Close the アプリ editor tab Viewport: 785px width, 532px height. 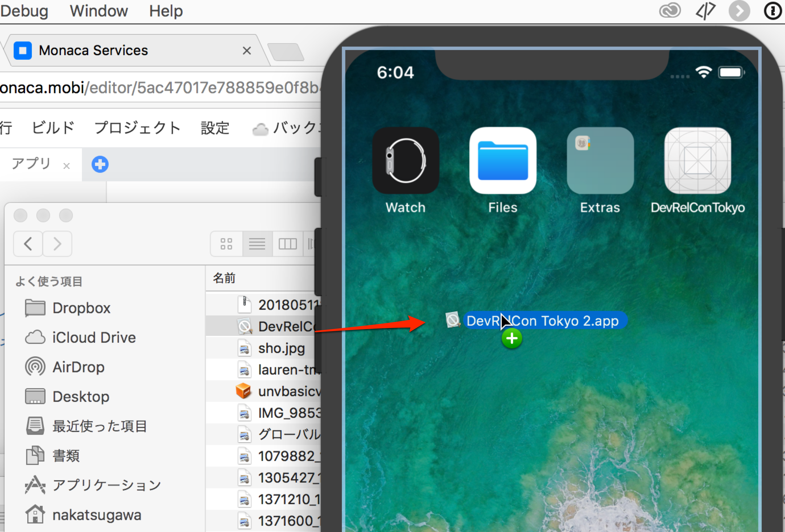click(67, 166)
